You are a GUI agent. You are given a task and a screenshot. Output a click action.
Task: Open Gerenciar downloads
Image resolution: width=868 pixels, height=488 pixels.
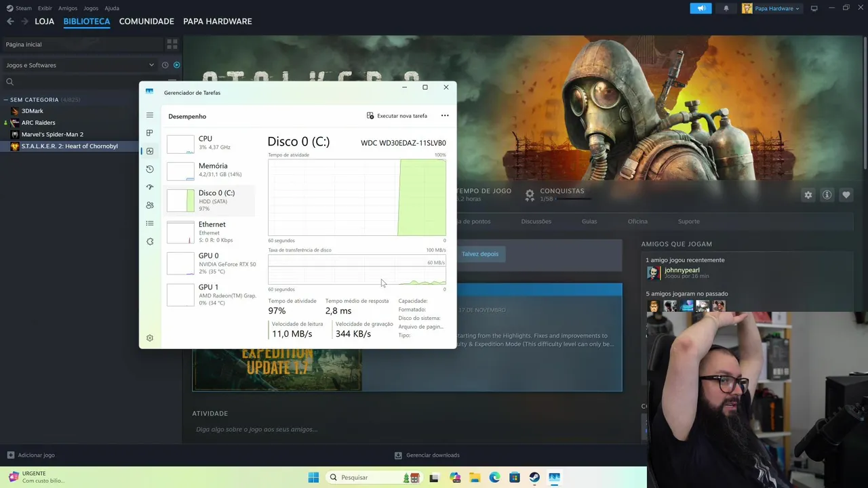[x=427, y=455]
